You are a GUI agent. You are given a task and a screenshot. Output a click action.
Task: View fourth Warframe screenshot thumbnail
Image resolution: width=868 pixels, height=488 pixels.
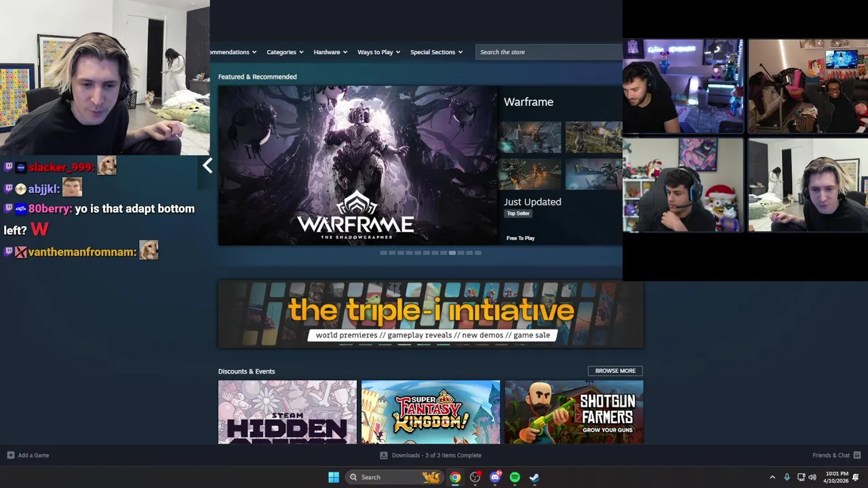pyautogui.click(x=593, y=175)
